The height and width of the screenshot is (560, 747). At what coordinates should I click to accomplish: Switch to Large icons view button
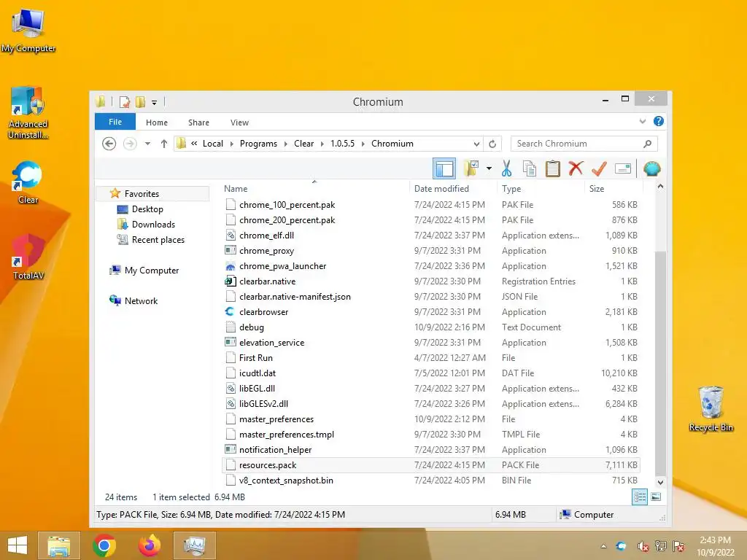(656, 497)
